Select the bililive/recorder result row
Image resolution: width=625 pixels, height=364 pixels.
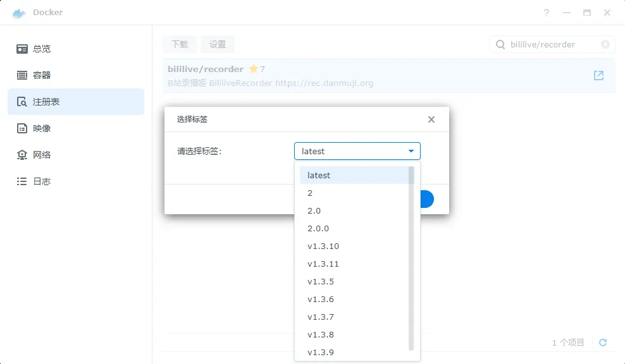click(x=389, y=76)
